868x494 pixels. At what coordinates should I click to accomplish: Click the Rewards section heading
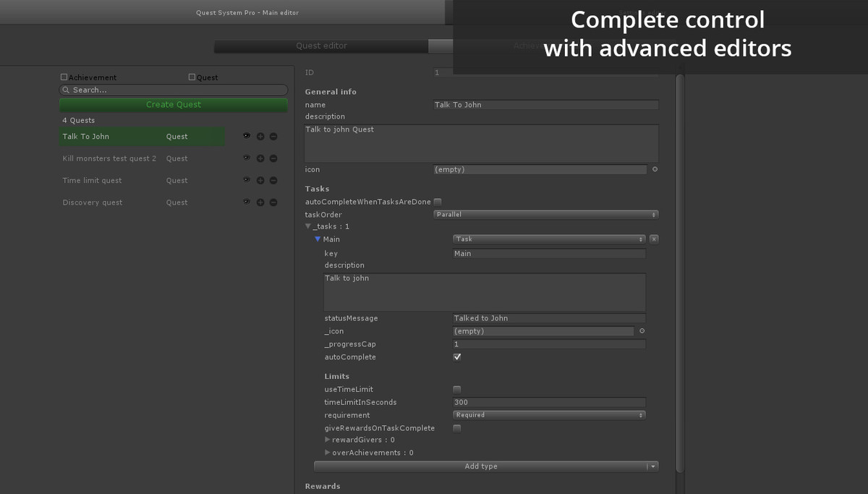pos(323,486)
